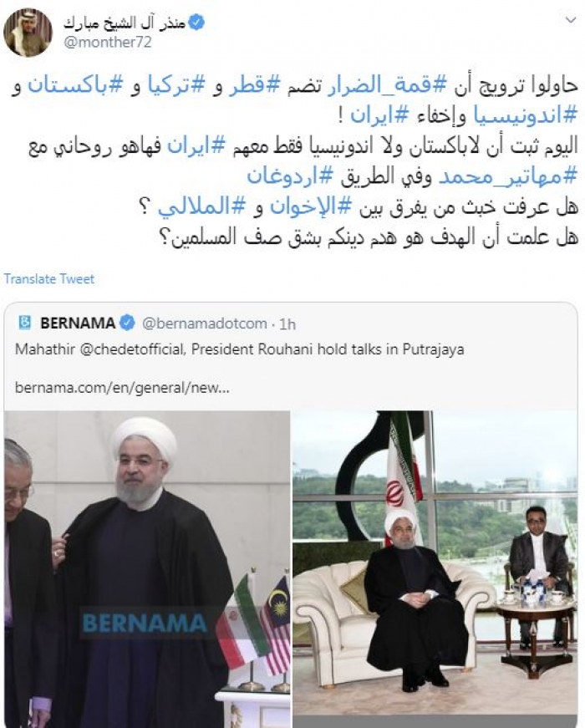585x728 pixels.
Task: Open the @bernamadotcom handle
Action: click(205, 323)
